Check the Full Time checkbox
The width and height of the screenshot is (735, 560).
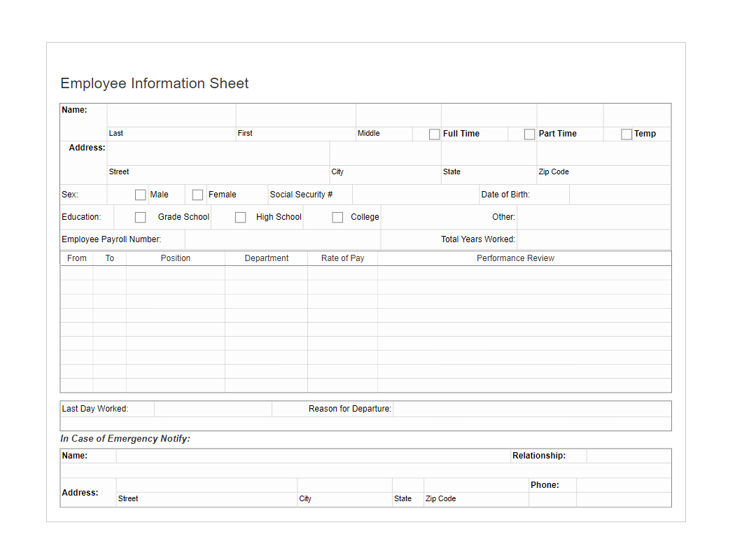pos(434,134)
